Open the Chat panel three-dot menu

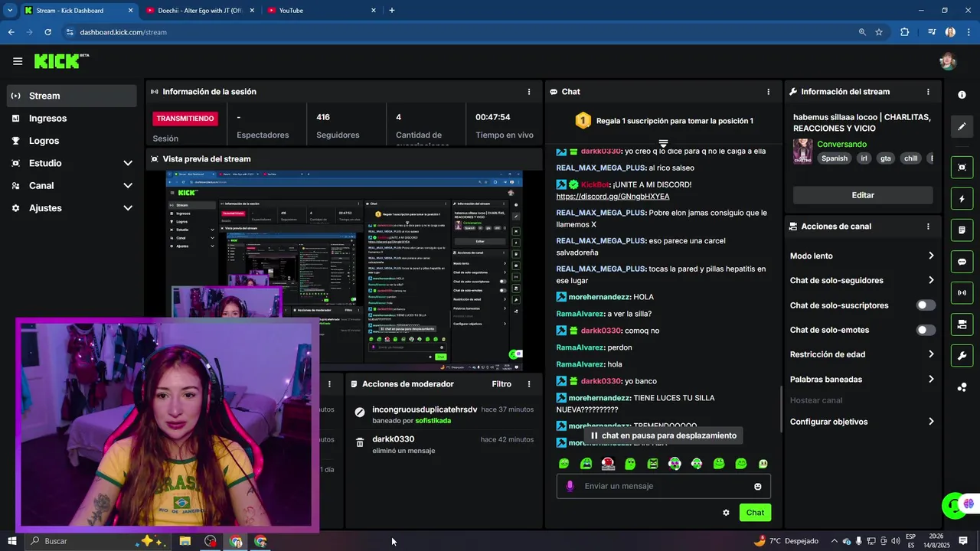point(769,92)
